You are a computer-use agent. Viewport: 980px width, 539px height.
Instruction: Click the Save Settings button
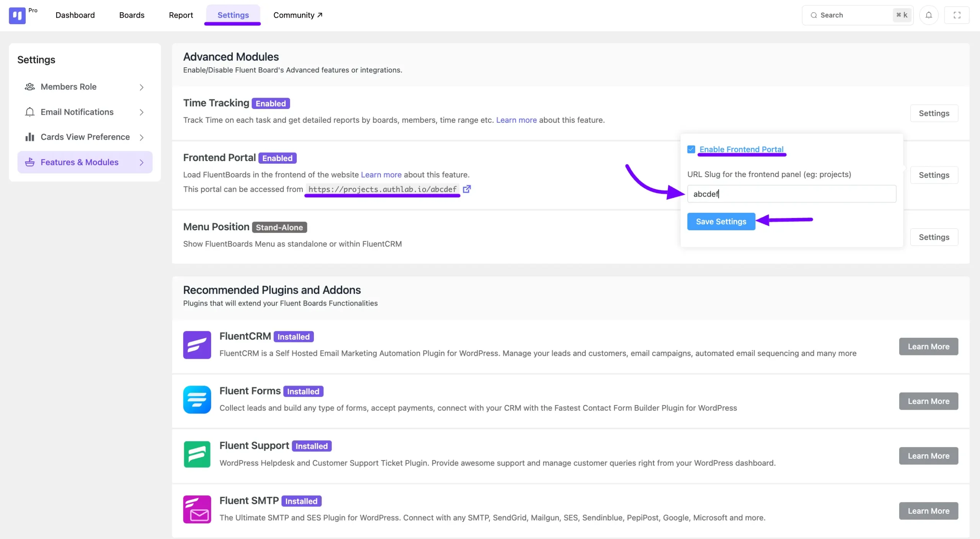click(x=721, y=221)
